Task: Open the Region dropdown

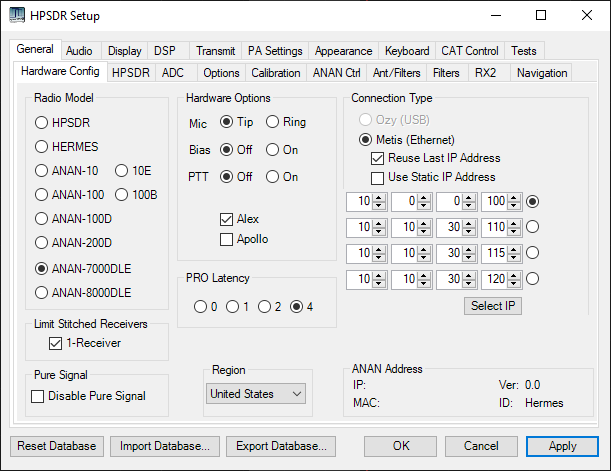Action: (256, 394)
